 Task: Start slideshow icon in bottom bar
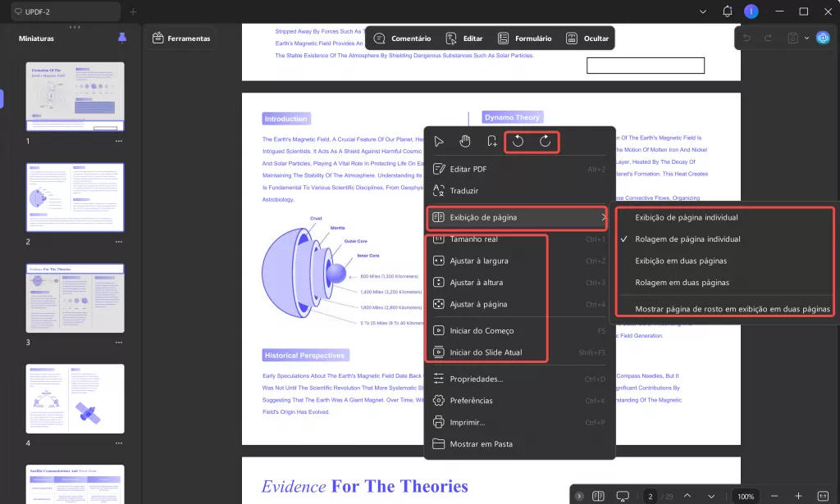pos(623,496)
